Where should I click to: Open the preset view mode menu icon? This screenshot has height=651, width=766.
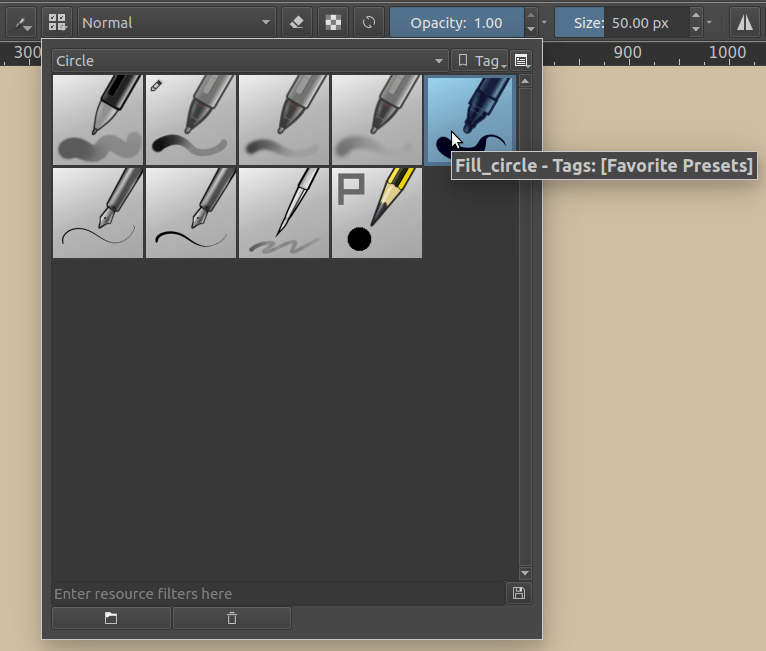click(x=521, y=61)
